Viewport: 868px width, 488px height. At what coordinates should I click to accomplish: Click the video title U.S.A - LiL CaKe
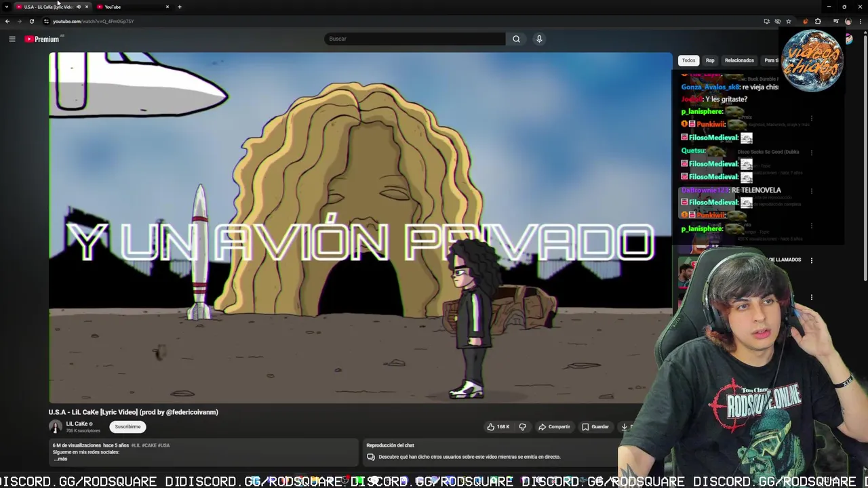click(x=133, y=412)
